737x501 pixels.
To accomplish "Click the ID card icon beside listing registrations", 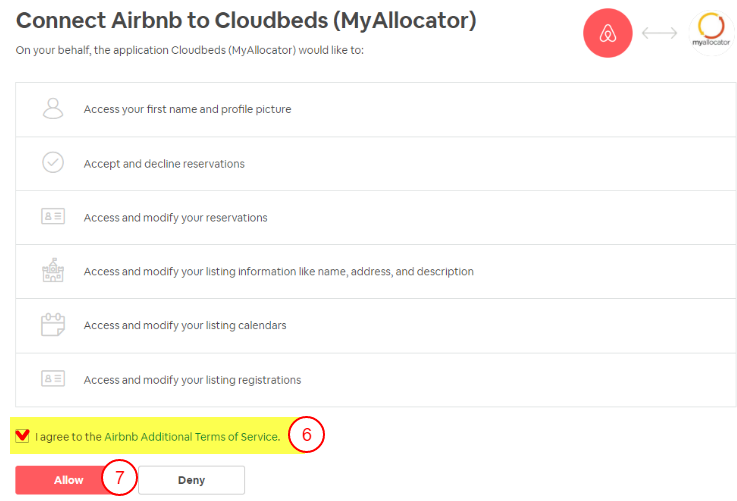I will [x=53, y=379].
